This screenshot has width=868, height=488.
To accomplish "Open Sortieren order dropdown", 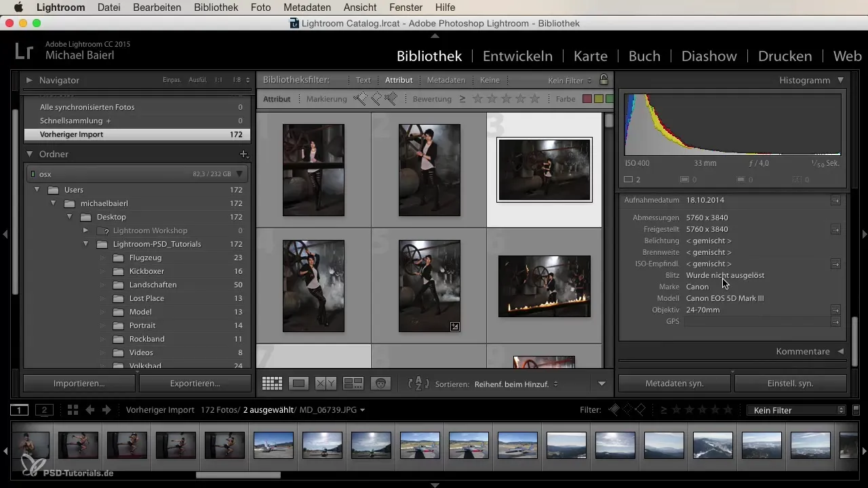I will point(516,384).
